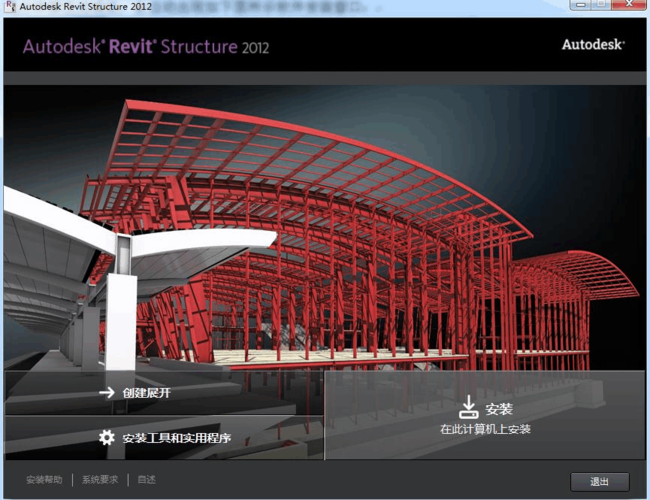Click Autodesk Revit Structure 2012 banner title

146,46
